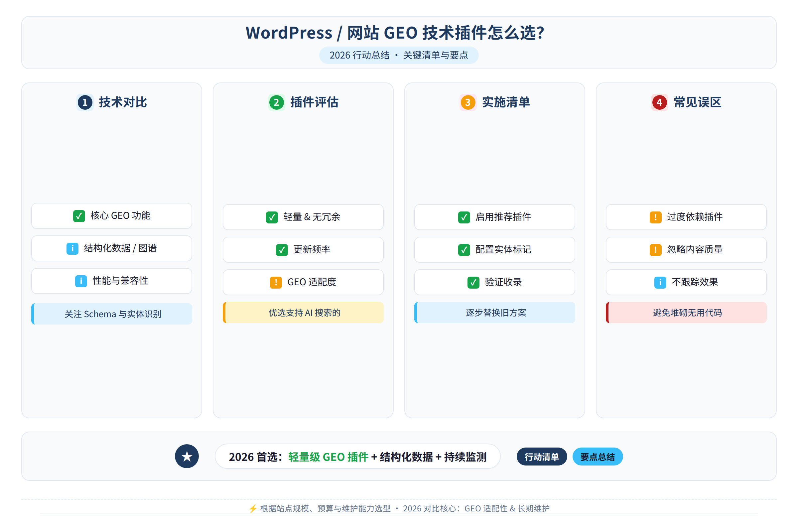Select the 性能与兼容性 item
This screenshot has width=798, height=532.
(x=112, y=281)
